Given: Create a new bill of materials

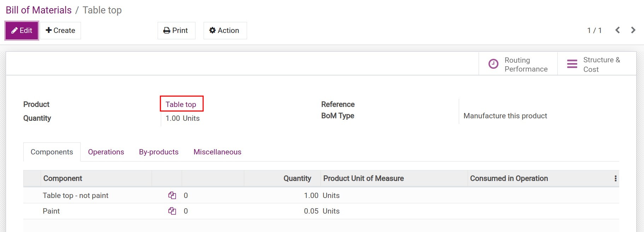Looking at the screenshot, I should (x=60, y=30).
